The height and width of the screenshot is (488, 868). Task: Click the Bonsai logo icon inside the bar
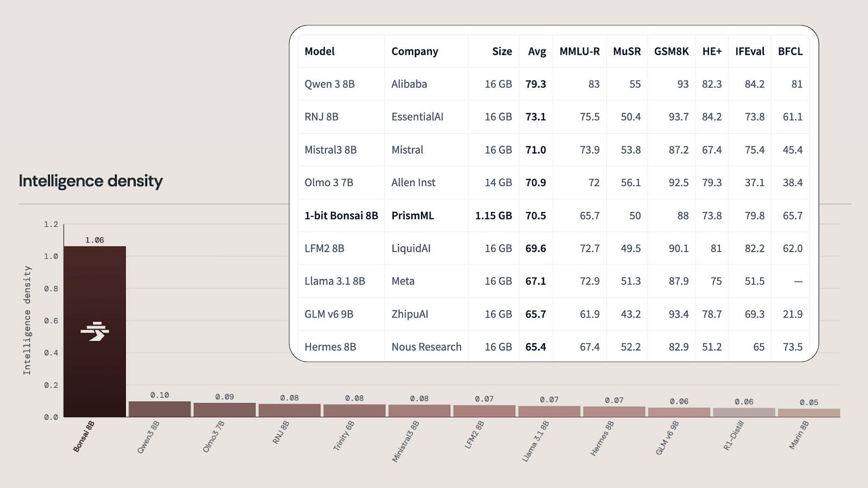coord(95,331)
